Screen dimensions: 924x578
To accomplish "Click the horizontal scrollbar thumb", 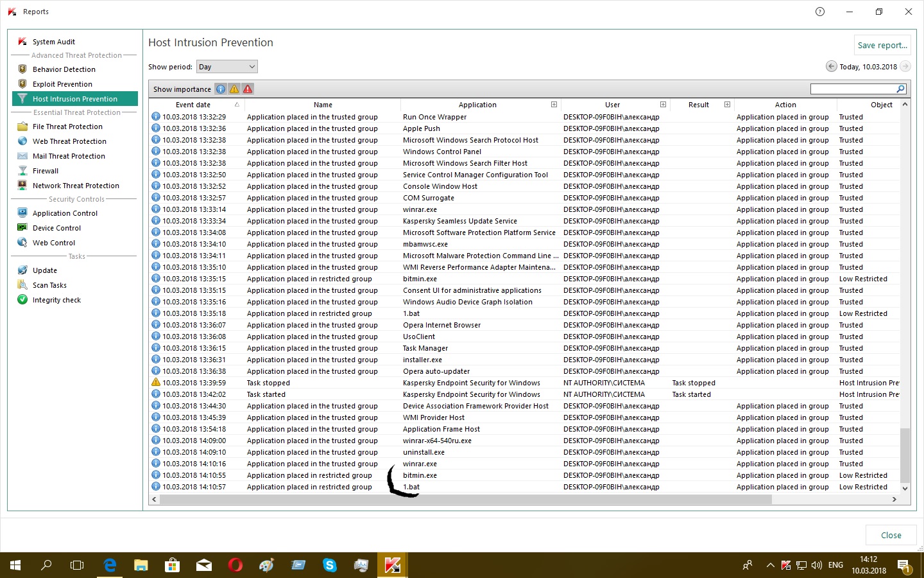I will pos(465,499).
